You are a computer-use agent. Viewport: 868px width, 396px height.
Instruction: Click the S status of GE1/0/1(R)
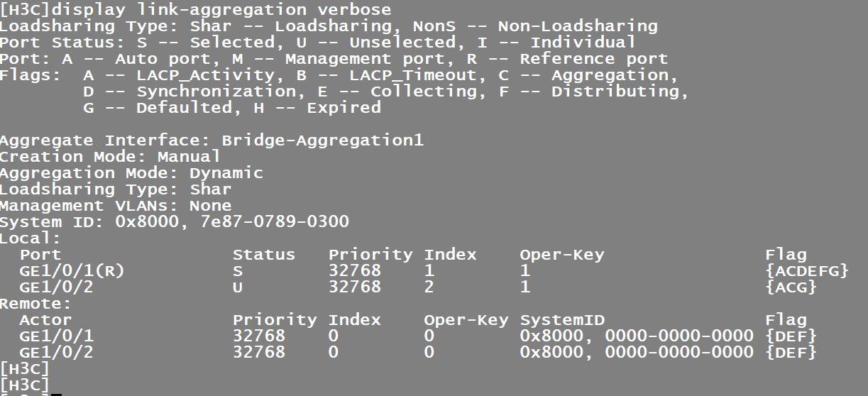click(238, 271)
